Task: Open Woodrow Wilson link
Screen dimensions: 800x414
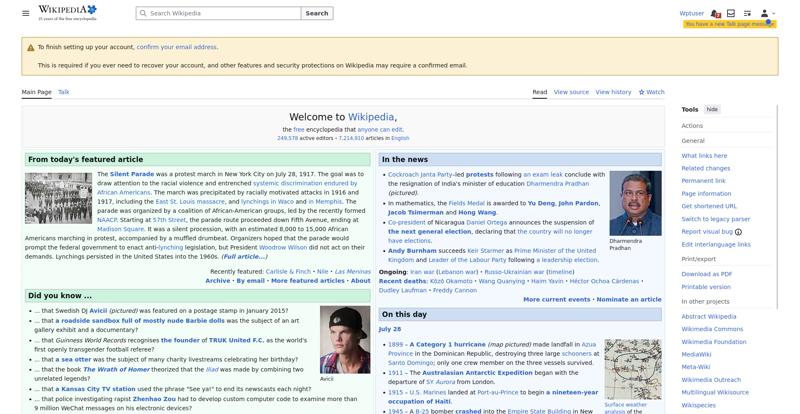Action: coord(283,247)
